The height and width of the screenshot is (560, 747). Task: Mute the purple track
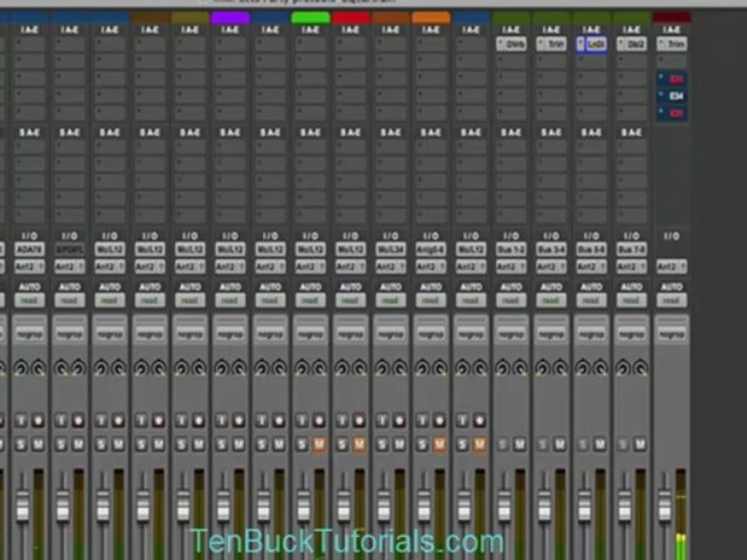click(239, 445)
